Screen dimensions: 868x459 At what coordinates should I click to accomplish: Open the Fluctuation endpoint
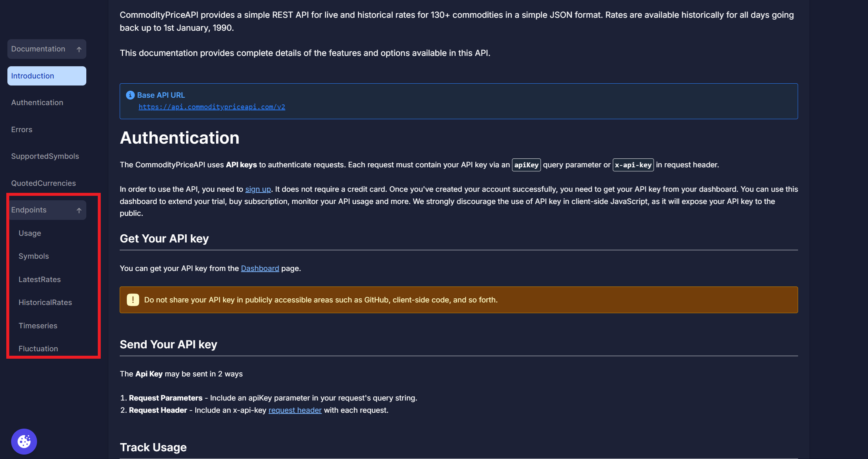(x=38, y=349)
